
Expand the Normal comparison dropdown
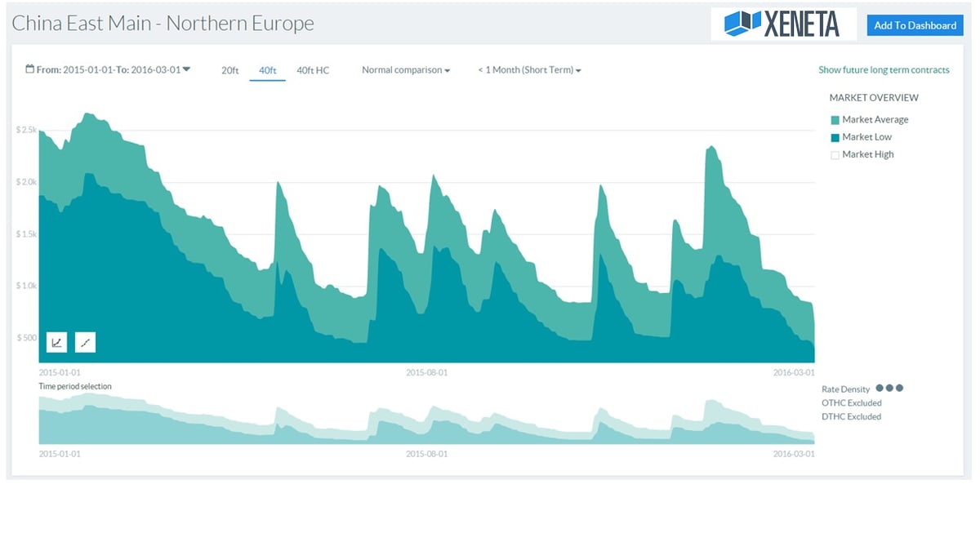click(x=406, y=70)
